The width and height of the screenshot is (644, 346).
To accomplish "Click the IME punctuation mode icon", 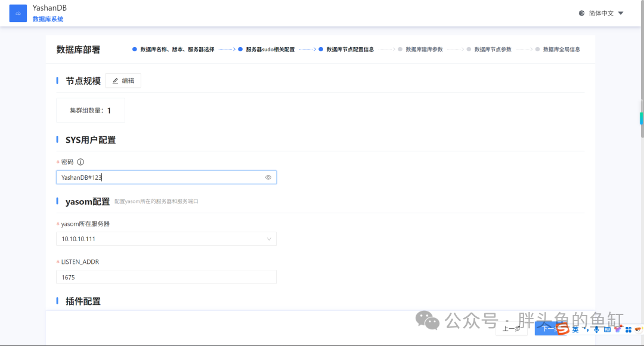I will (x=586, y=329).
